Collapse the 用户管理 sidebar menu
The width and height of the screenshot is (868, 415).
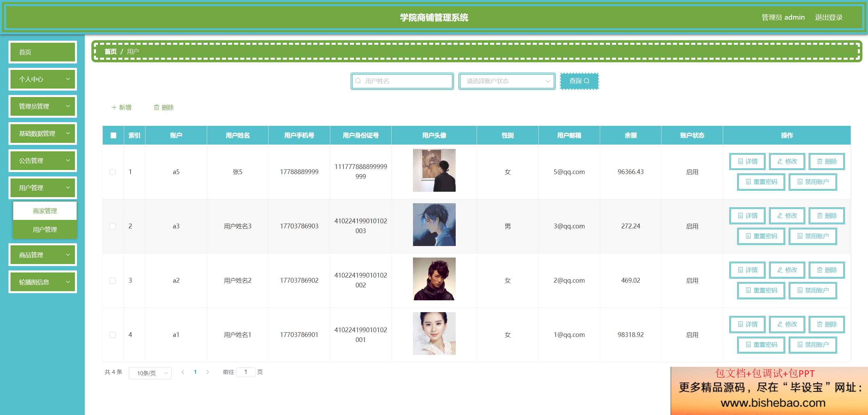coord(43,188)
